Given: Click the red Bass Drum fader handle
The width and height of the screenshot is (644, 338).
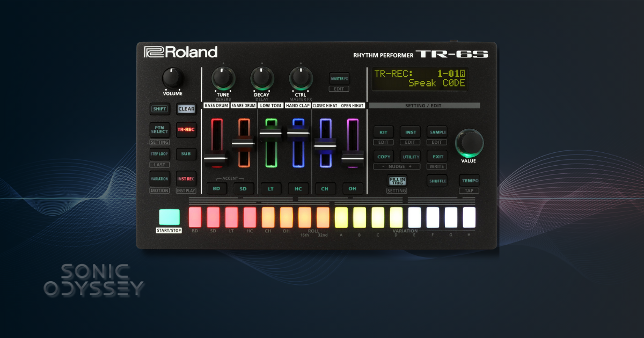Looking at the screenshot, I should [216, 159].
